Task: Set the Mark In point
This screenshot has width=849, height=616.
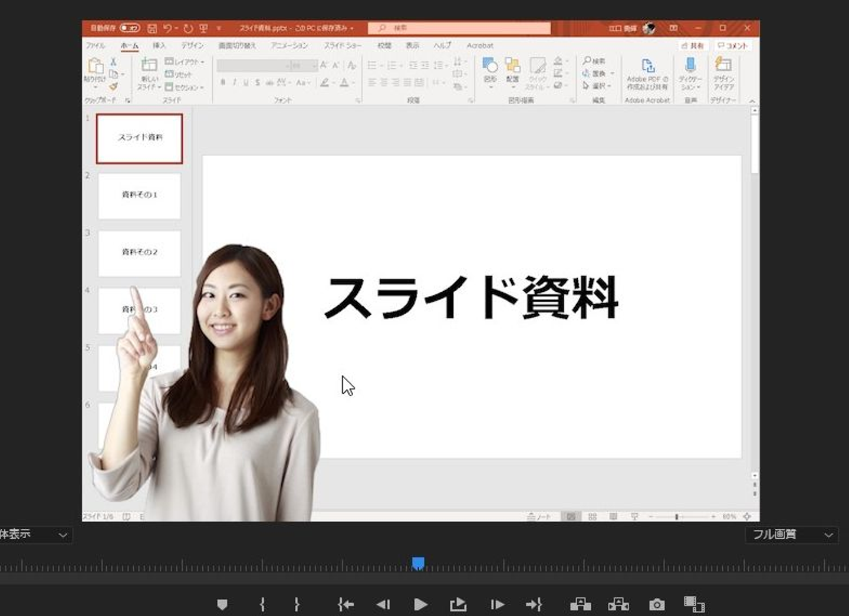Action: coord(262,604)
